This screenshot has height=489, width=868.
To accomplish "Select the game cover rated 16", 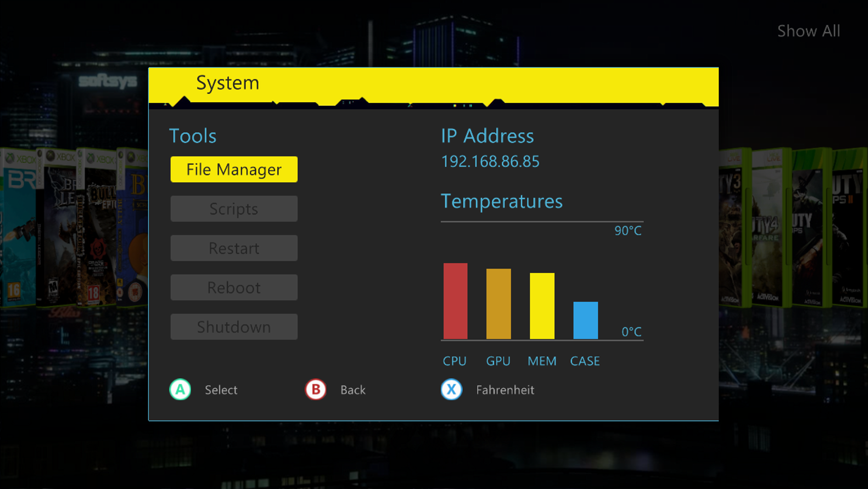I will (x=18, y=229).
